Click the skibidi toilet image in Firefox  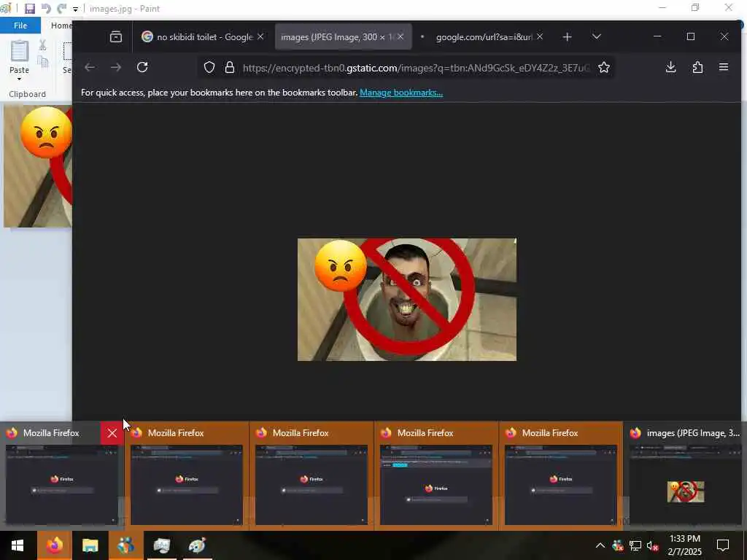pyautogui.click(x=407, y=300)
